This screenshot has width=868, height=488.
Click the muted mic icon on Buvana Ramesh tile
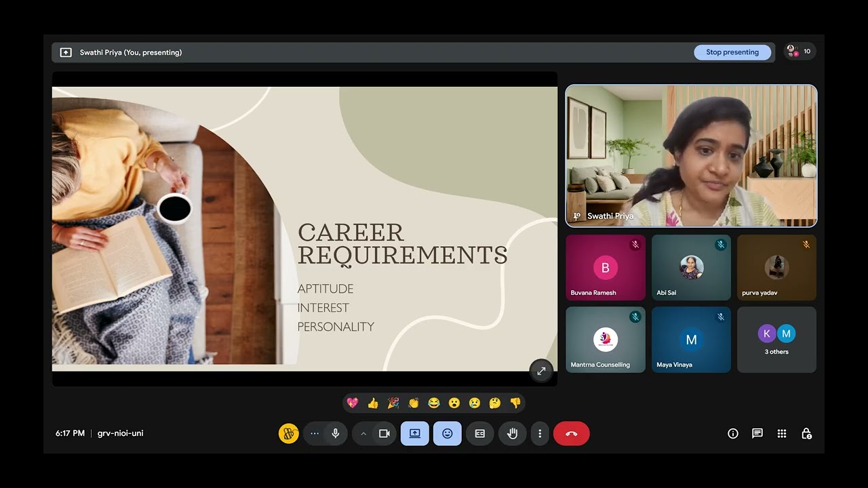point(635,245)
